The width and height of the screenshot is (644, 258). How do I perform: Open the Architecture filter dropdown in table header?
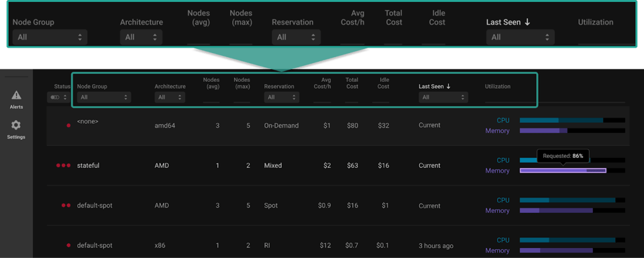pos(170,97)
